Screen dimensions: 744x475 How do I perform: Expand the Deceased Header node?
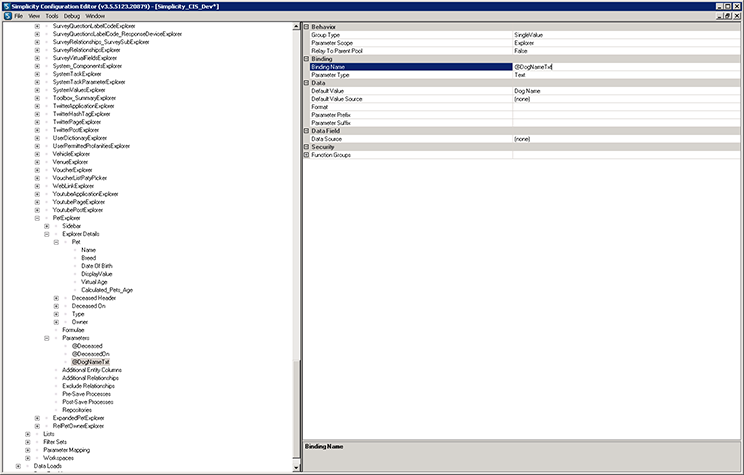pyautogui.click(x=56, y=298)
